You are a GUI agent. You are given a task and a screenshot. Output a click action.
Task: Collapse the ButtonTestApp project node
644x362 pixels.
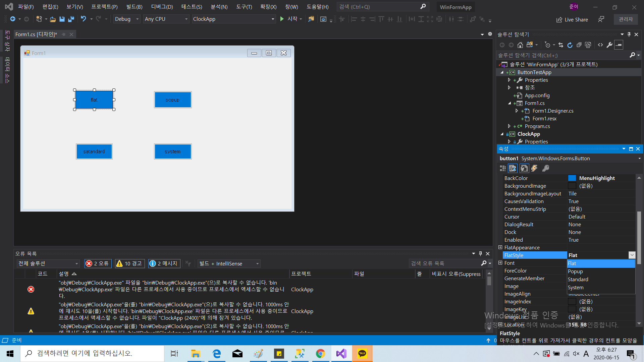coord(502,72)
